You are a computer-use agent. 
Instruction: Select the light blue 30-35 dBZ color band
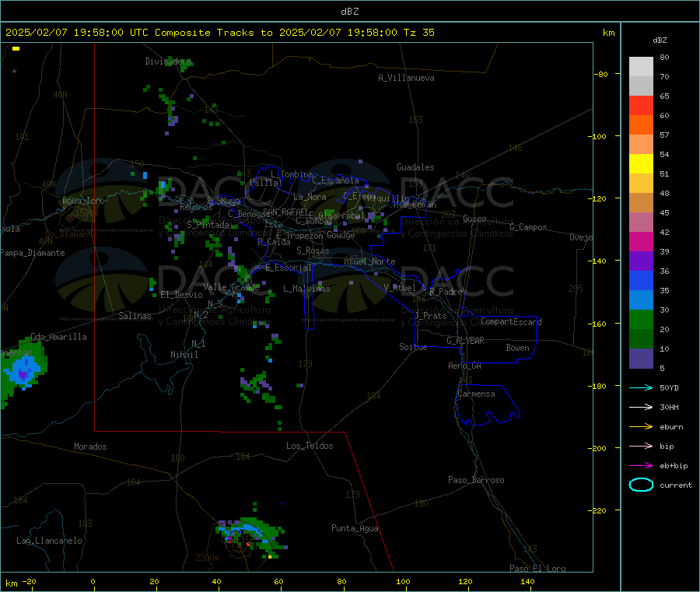[x=641, y=300]
